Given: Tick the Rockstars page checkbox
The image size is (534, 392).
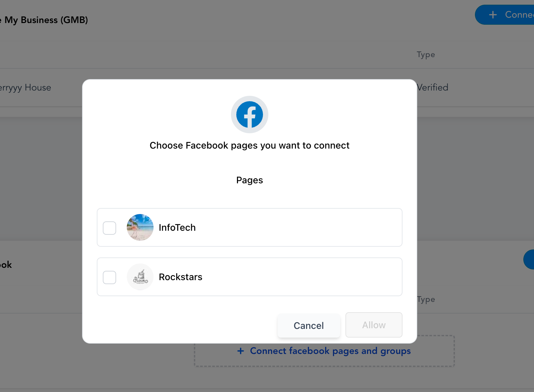Looking at the screenshot, I should (x=109, y=277).
